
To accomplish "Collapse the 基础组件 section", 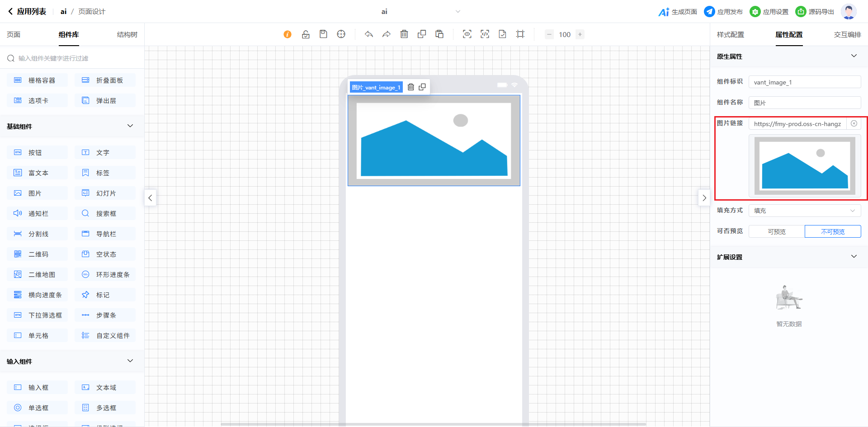I will click(x=130, y=126).
